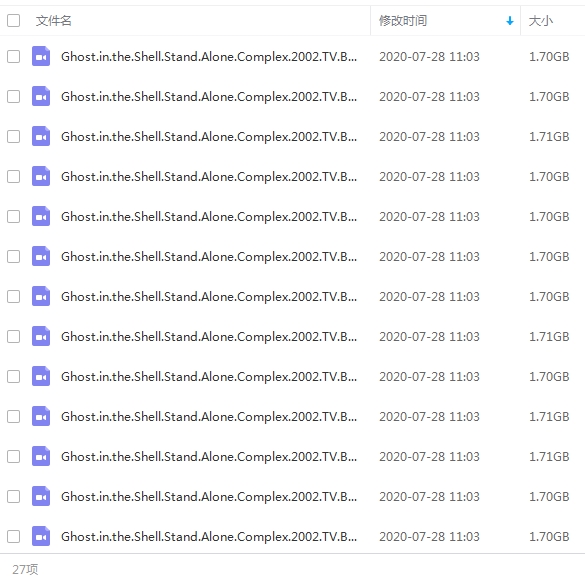Screen dimensions: 585x578
Task: Click the video icon of the fourth file
Action: click(41, 176)
